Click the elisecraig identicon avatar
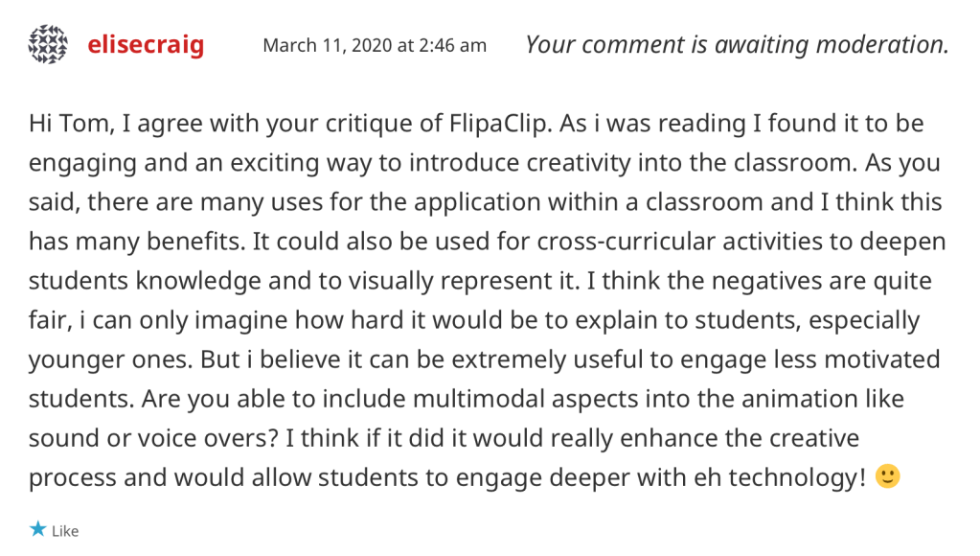This screenshot has height=556, width=980. click(49, 45)
